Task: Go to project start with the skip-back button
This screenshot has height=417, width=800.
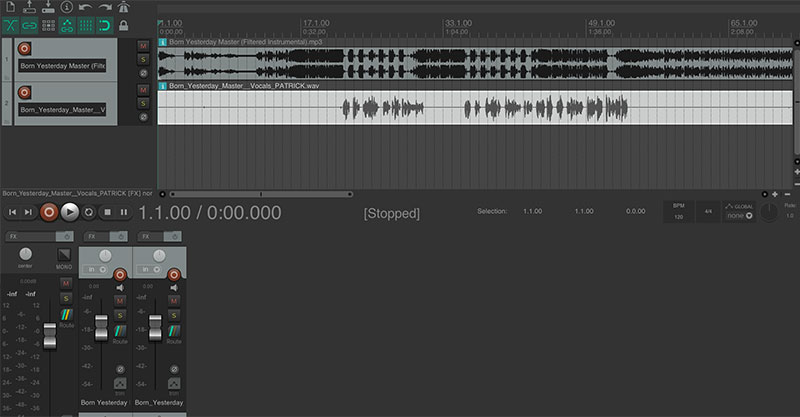Action: 11,212
